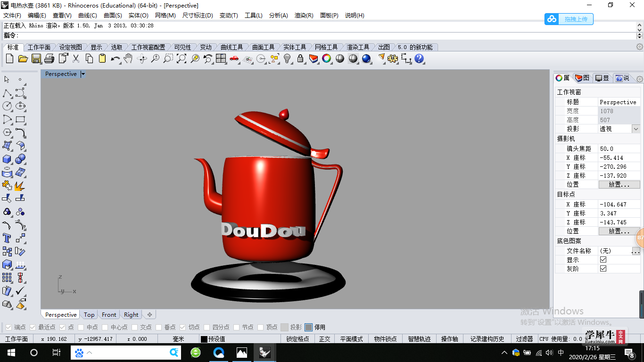
Task: Open Task View on the taskbar
Action: tap(56, 353)
